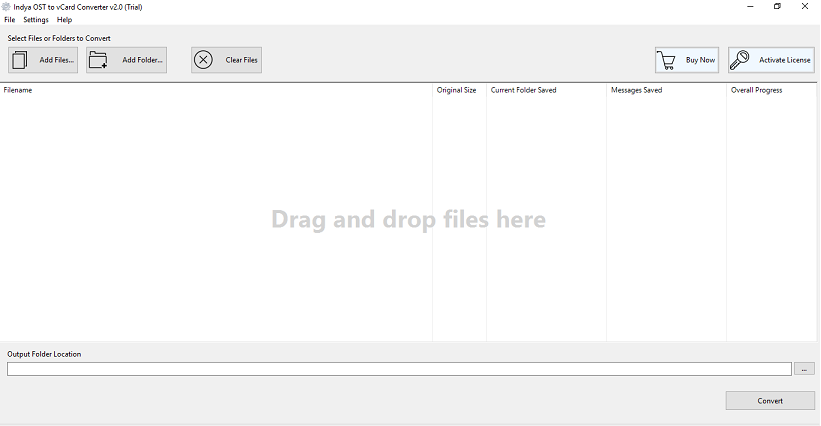Click the folder with plus icon
Viewport: 821px width, 426px height.
coord(98,60)
